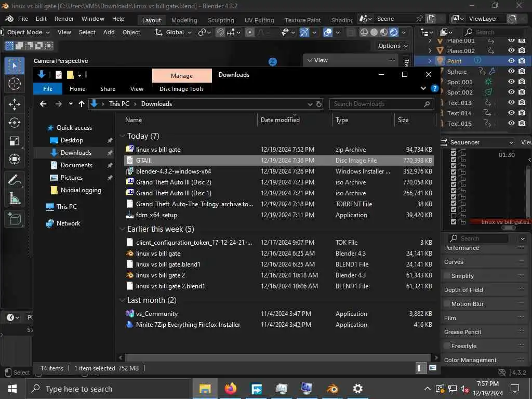Open Settings gear on the taskbar
Viewport: 532px width, 399px height.
pos(357,389)
